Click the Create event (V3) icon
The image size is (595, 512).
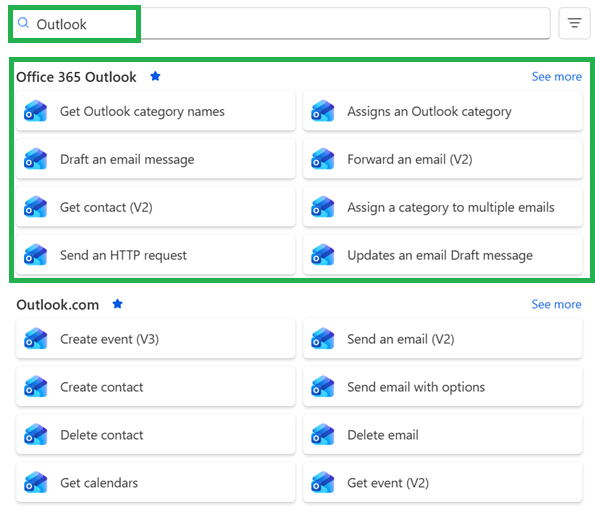coord(35,339)
